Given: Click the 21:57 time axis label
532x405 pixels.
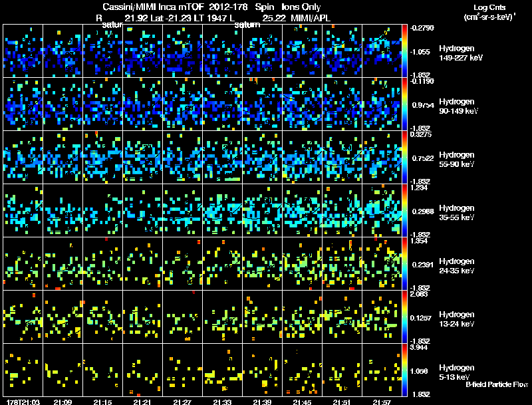Looking at the screenshot, I should point(382,402).
